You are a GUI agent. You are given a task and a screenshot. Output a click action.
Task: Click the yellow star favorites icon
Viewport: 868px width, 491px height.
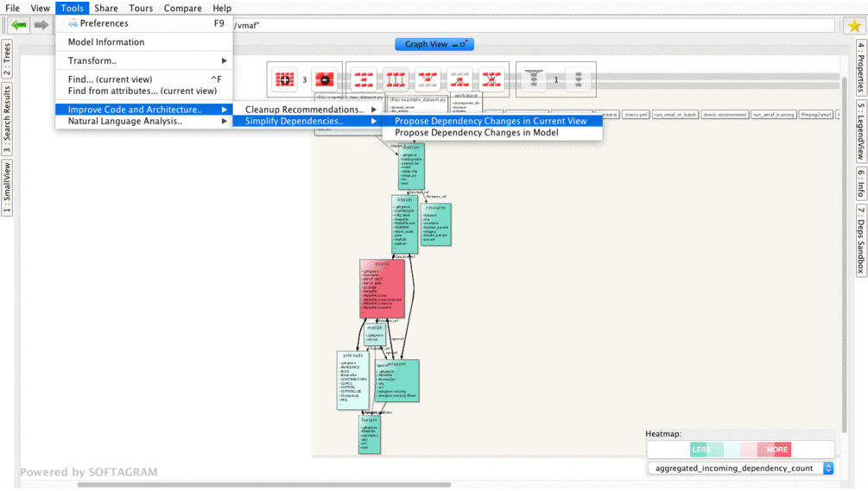(853, 25)
